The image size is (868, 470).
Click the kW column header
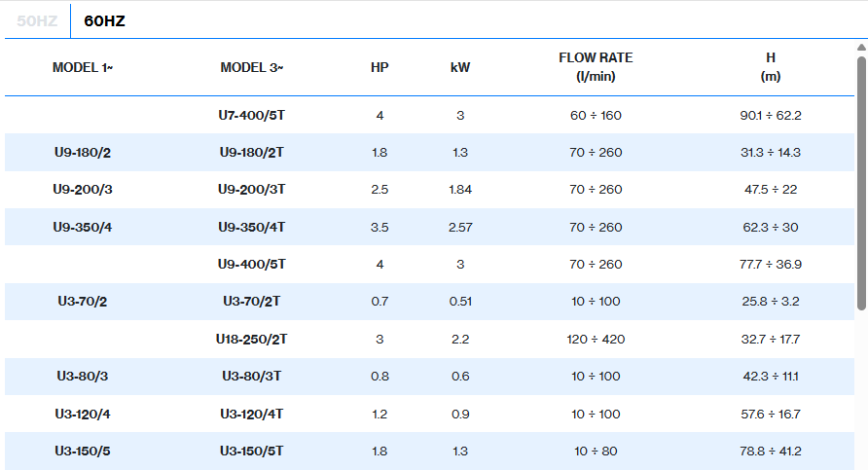pos(460,67)
